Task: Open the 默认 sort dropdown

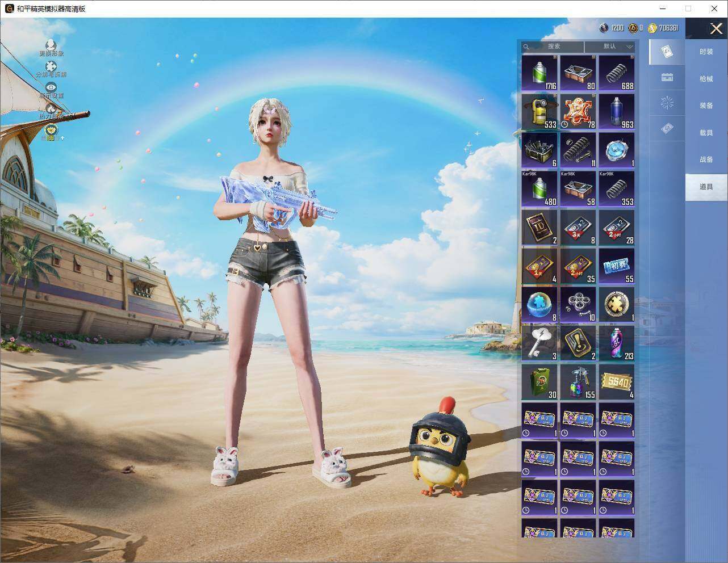Action: click(x=610, y=47)
